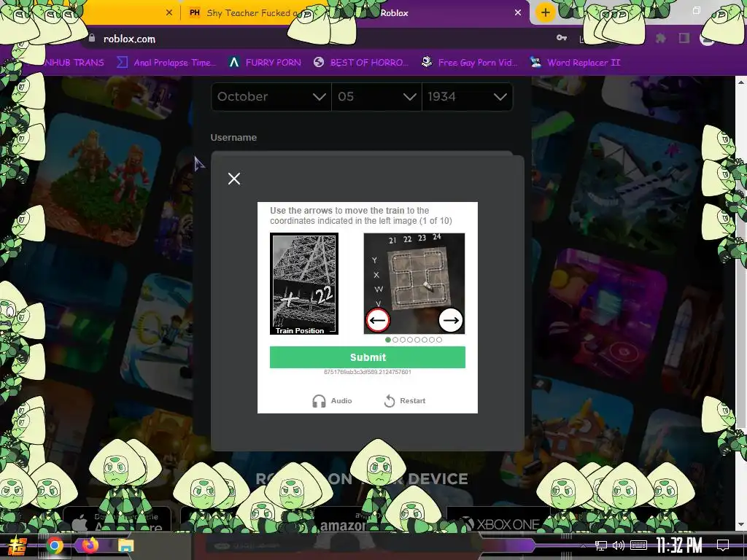
Task: Click the 11:32 PM taskbar clock
Action: 679,545
